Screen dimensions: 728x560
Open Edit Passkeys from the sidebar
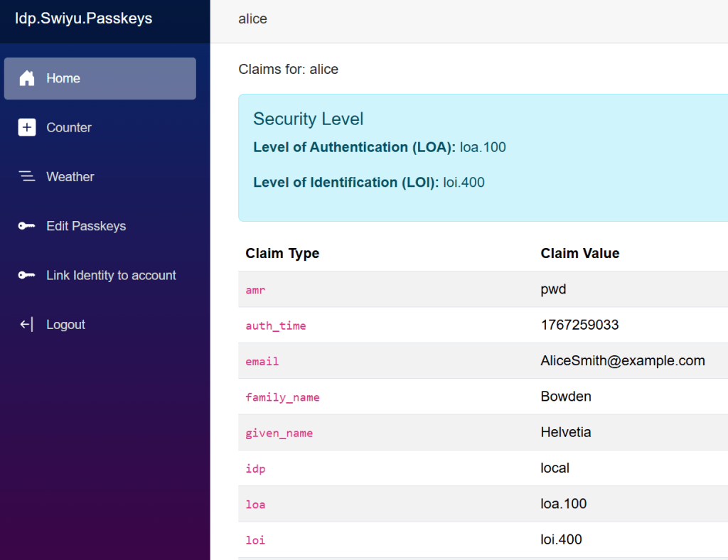pos(86,226)
